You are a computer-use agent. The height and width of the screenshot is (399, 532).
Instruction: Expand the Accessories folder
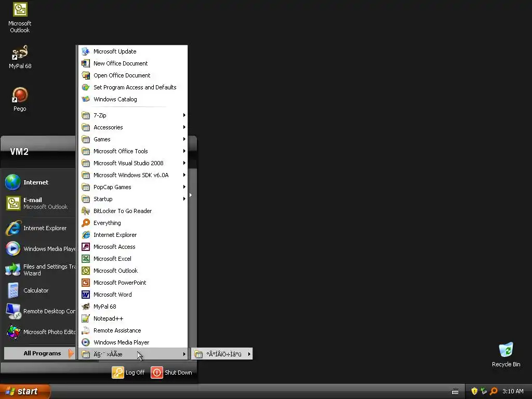(132, 127)
